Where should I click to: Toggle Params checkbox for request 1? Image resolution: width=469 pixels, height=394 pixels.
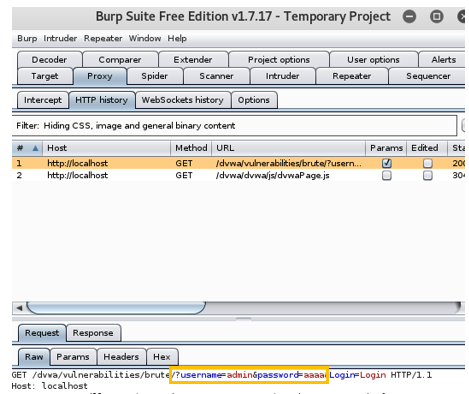point(387,163)
